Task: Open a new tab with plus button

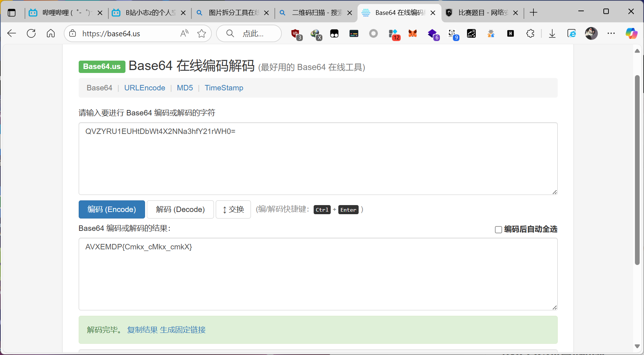Action: pos(533,12)
